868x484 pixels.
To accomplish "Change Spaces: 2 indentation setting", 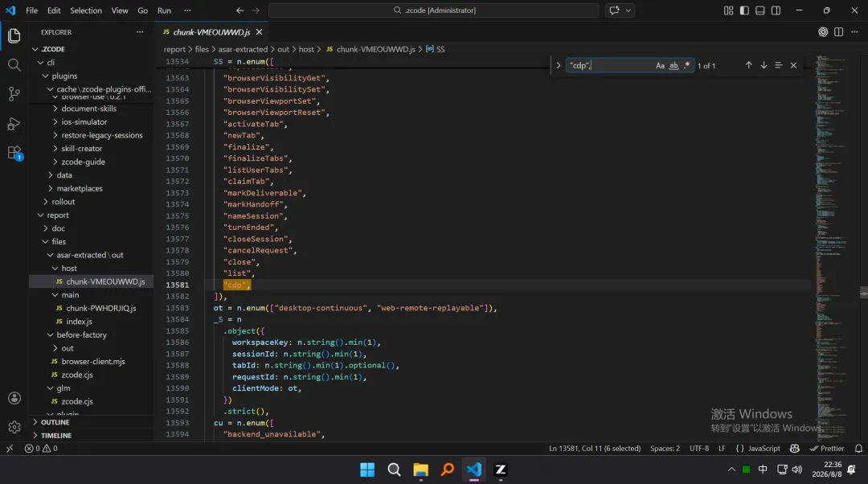I will (665, 449).
